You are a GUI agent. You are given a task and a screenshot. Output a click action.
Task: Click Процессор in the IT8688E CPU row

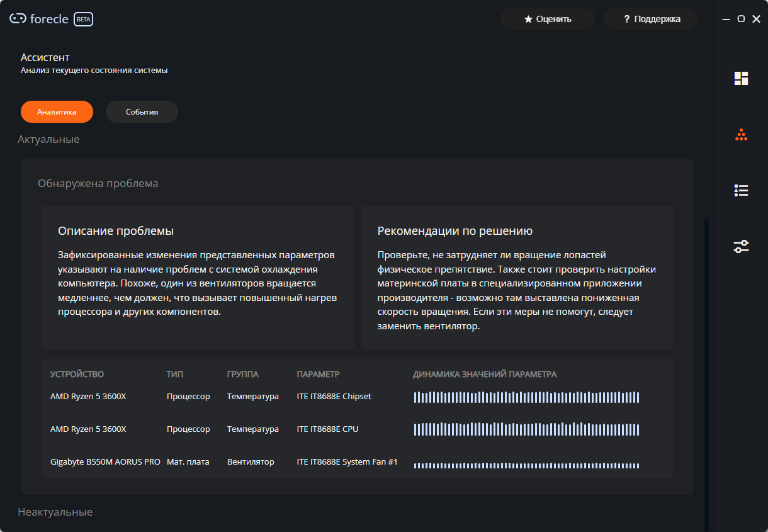click(188, 429)
